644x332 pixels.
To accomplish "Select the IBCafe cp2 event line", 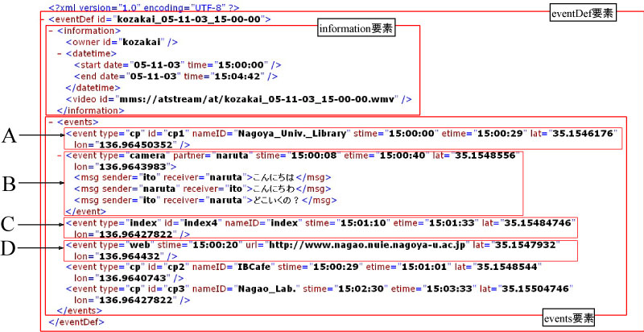I will tap(306, 266).
